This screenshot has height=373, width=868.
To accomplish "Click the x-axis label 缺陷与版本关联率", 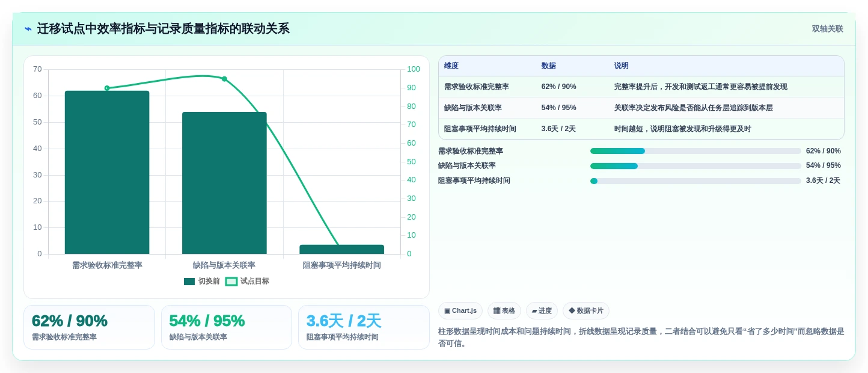I will (224, 265).
